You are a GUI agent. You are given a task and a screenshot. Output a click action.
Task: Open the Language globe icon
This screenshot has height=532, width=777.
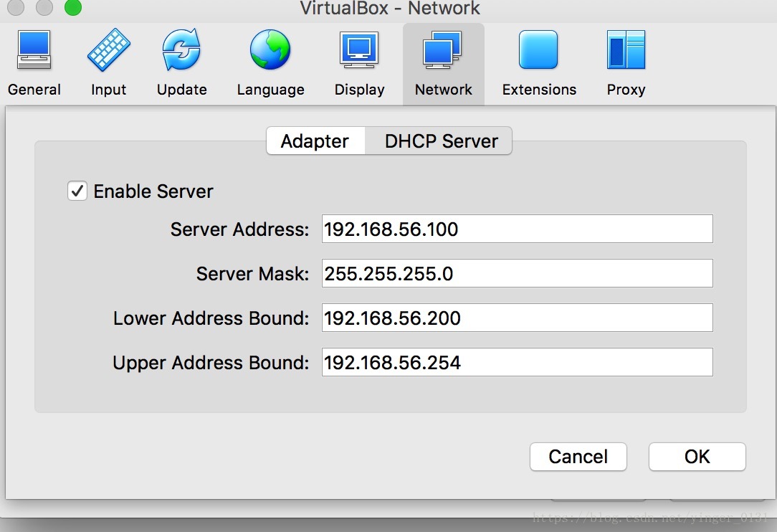coord(270,49)
